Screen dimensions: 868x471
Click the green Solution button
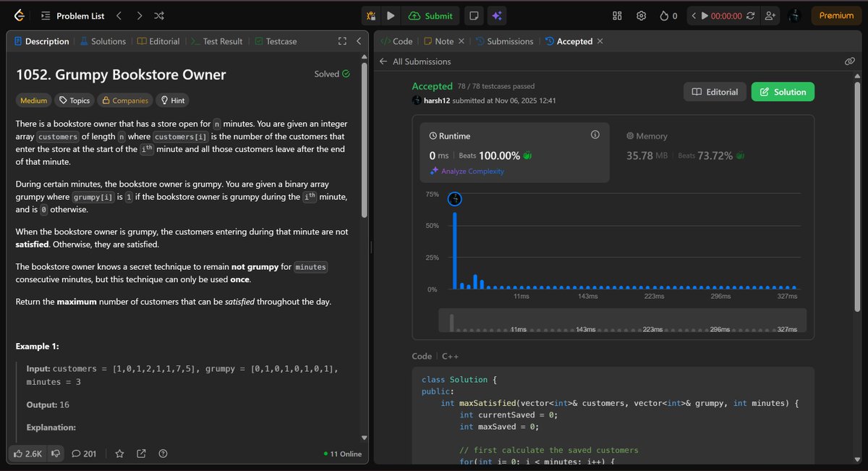click(x=783, y=92)
